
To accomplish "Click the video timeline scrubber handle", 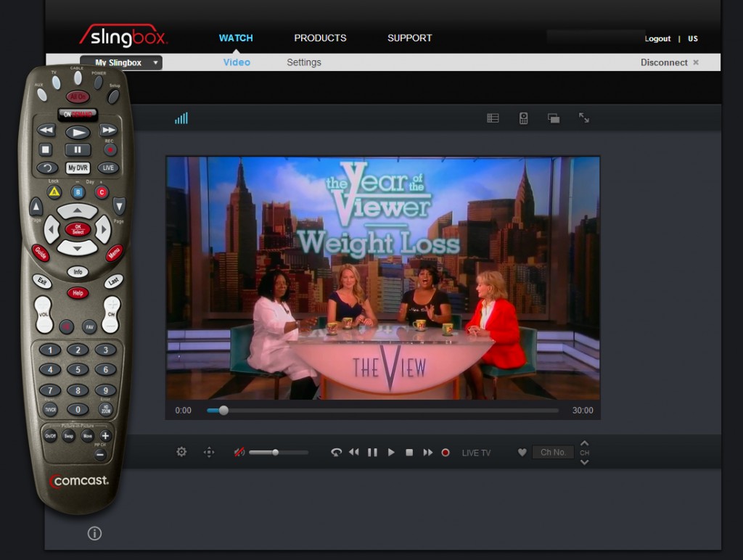I will pos(223,411).
